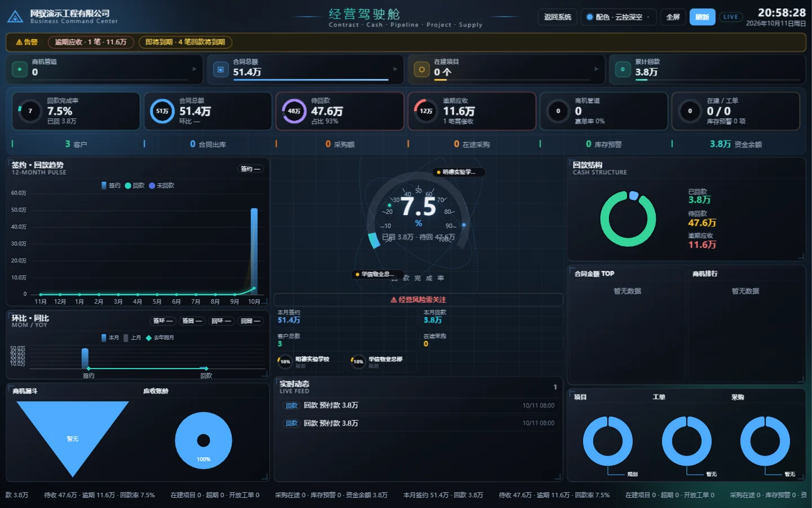812x508 pixels.
Task: Toggle the 签约 legend in trend chart
Action: (x=111, y=185)
